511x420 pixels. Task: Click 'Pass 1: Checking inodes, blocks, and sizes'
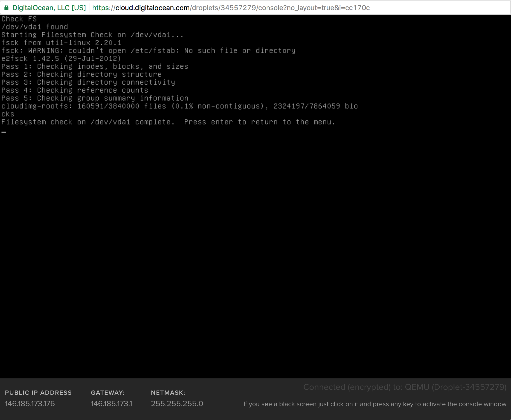(x=95, y=66)
